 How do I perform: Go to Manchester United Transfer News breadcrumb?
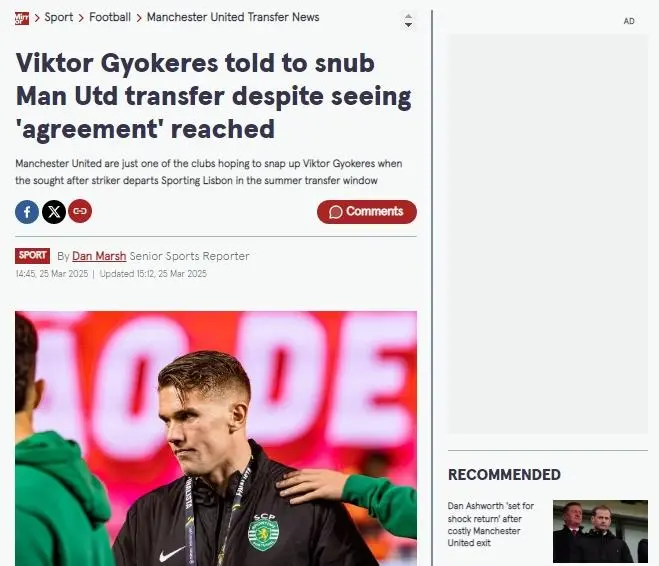(x=233, y=17)
